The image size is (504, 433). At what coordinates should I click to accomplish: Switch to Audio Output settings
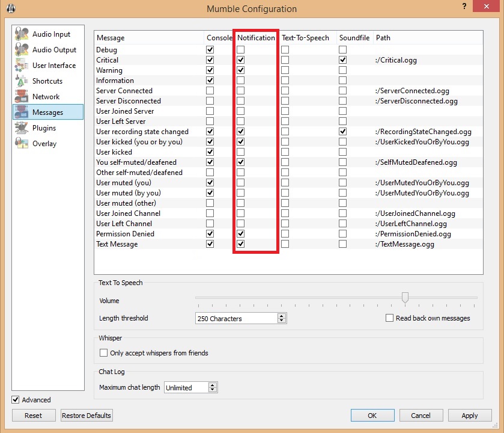48,50
